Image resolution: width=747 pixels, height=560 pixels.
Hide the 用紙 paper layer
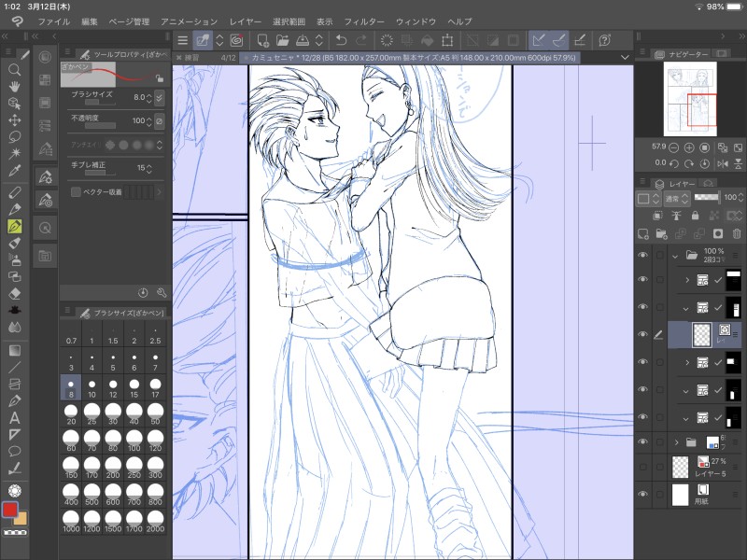click(x=642, y=494)
